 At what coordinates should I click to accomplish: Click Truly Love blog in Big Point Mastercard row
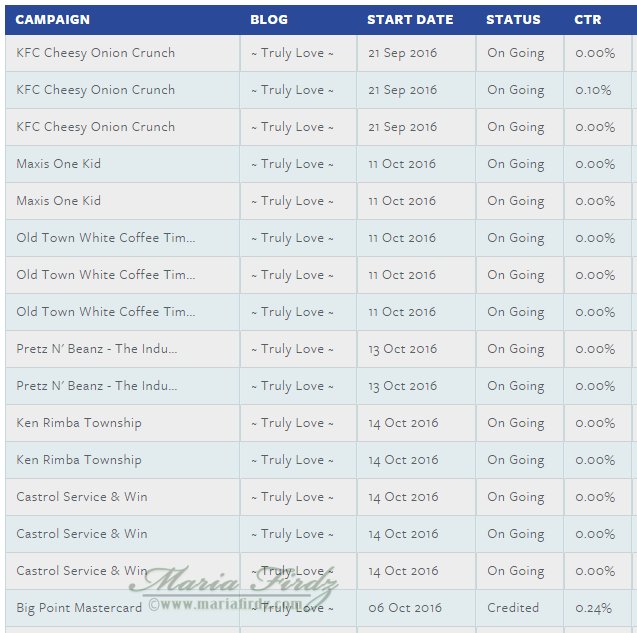click(x=292, y=608)
